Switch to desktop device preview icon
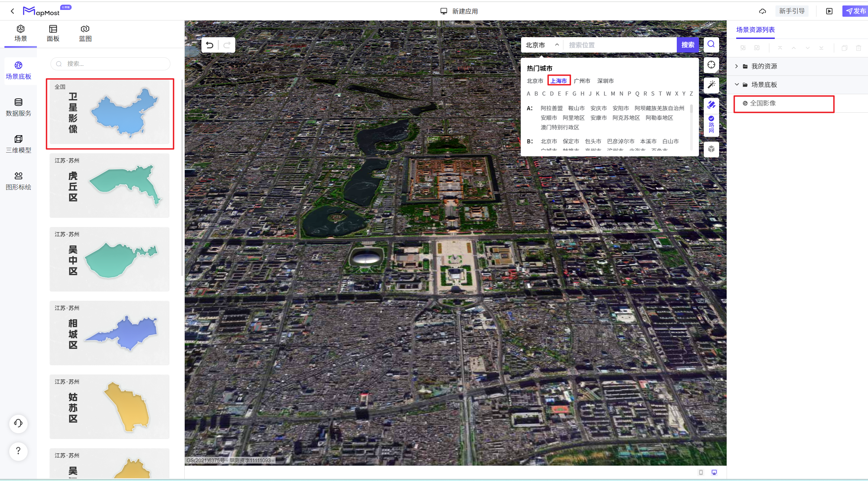Screen dimensions: 868x481 714,472
